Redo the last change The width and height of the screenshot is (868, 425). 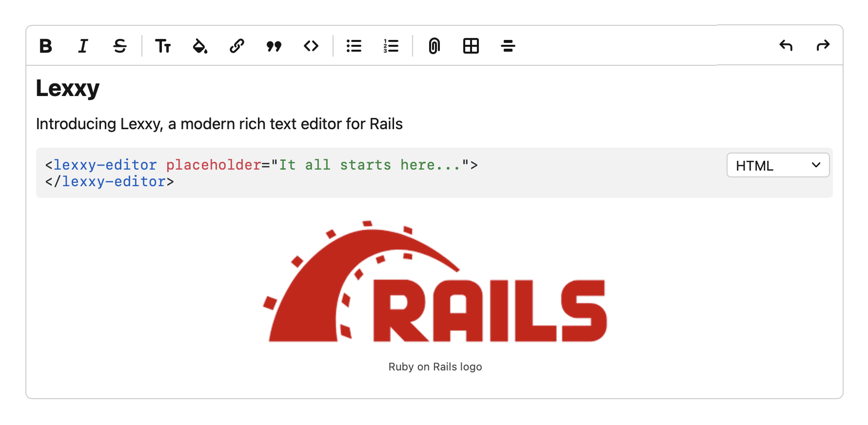coord(823,46)
